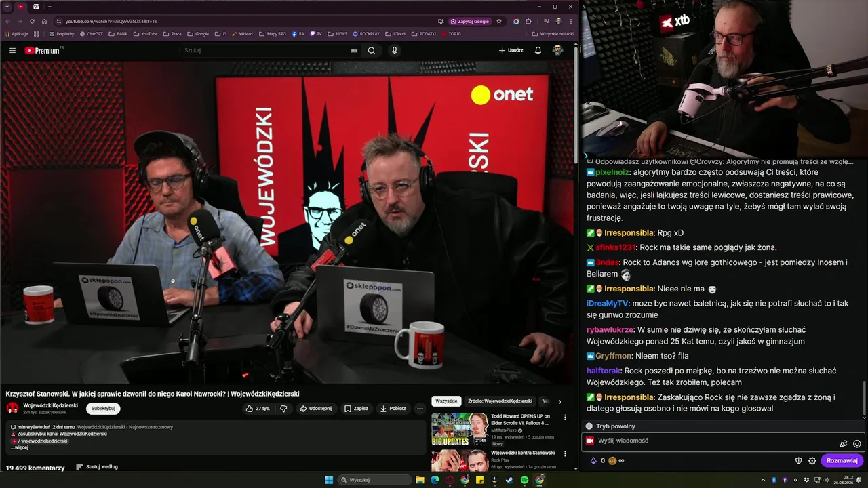
Task: Open YouTube notifications bell
Action: (x=538, y=50)
